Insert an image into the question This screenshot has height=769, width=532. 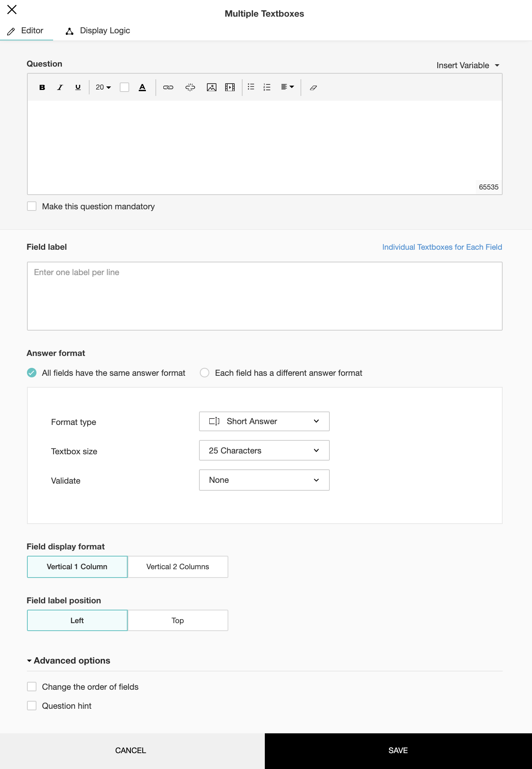coord(212,87)
